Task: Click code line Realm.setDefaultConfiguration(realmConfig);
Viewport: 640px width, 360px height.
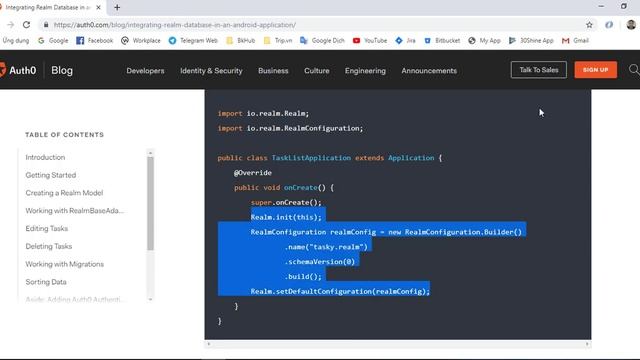Action: coord(340,291)
